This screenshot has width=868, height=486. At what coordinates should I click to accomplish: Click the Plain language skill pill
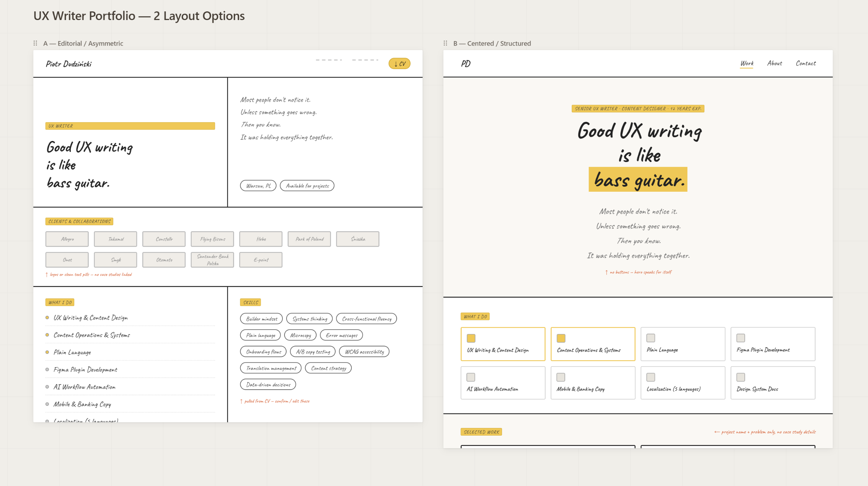click(260, 335)
